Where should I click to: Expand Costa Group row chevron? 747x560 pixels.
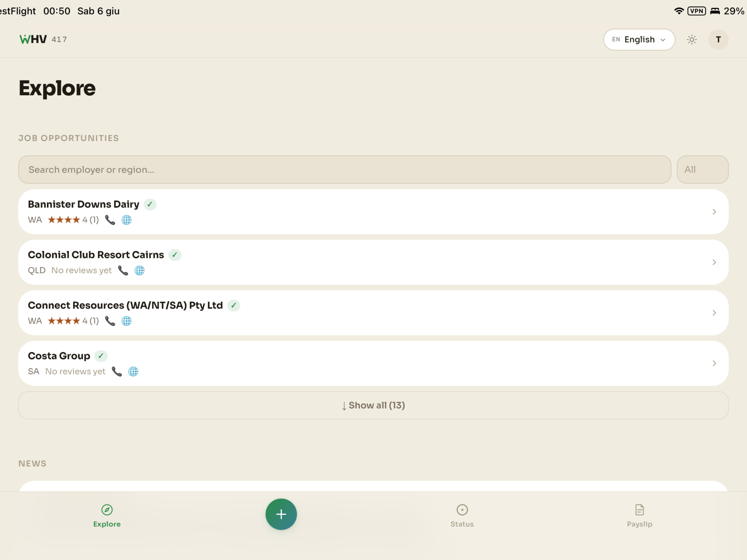pyautogui.click(x=714, y=363)
